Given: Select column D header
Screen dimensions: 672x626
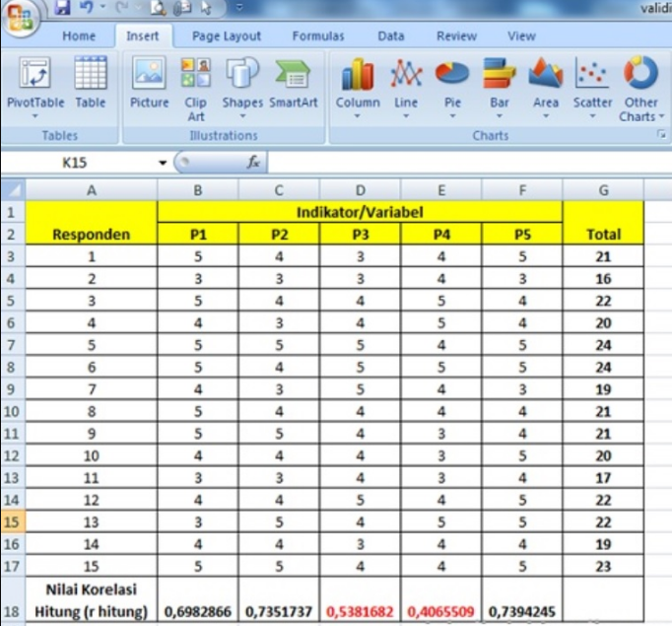Looking at the screenshot, I should [x=360, y=190].
